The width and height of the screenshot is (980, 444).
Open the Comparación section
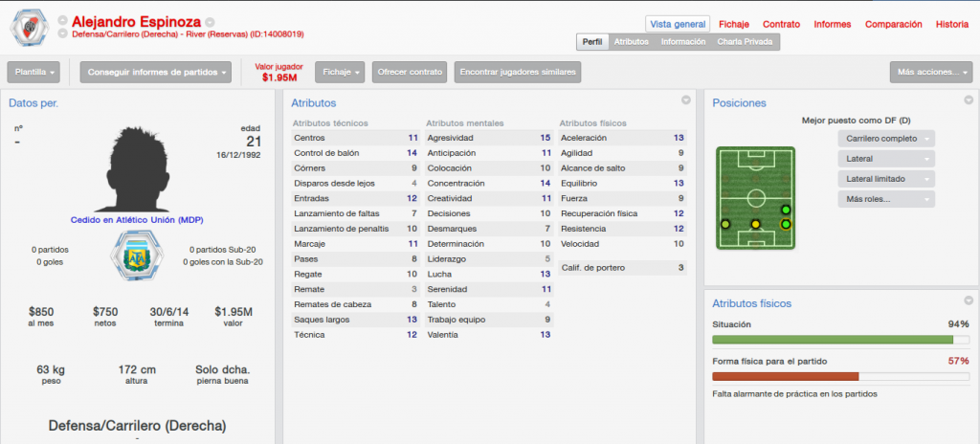coord(893,24)
